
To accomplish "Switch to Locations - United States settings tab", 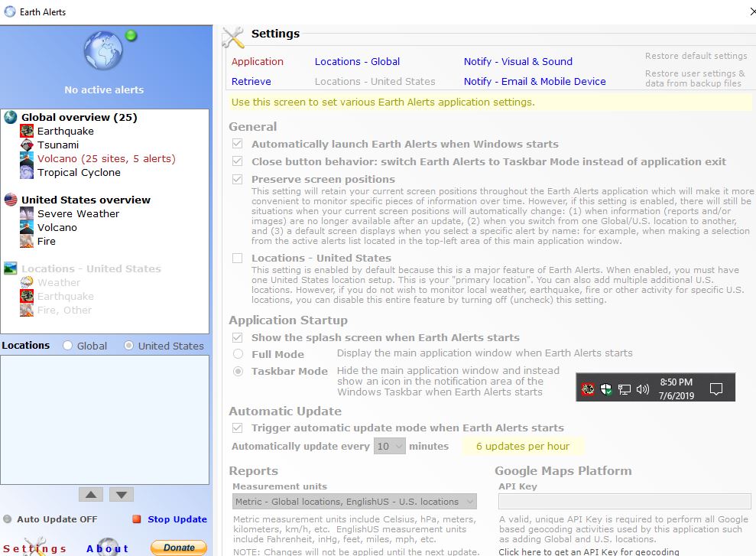I will pos(375,82).
